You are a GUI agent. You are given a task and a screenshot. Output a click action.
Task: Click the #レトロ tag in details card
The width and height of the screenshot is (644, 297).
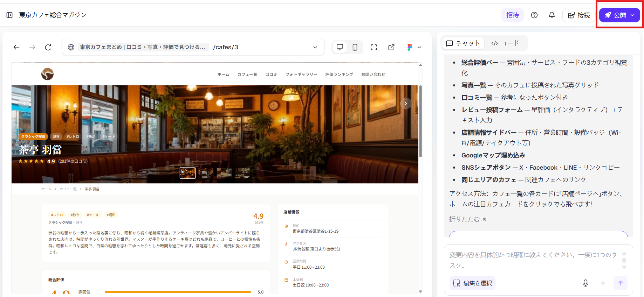tap(57, 215)
